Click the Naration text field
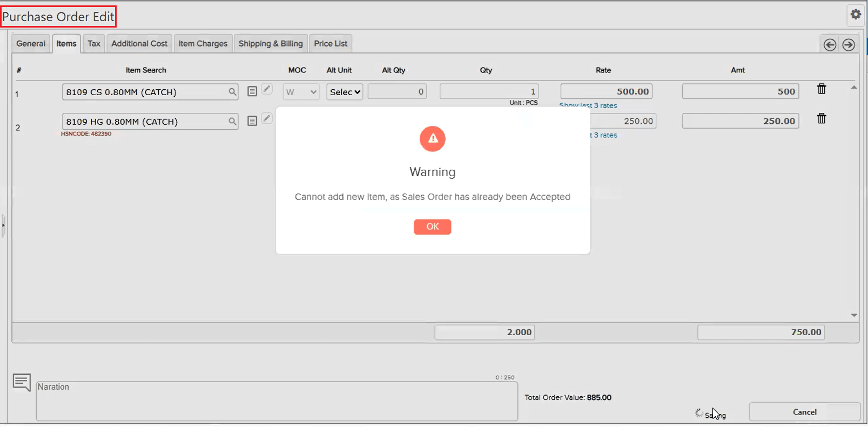 277,401
